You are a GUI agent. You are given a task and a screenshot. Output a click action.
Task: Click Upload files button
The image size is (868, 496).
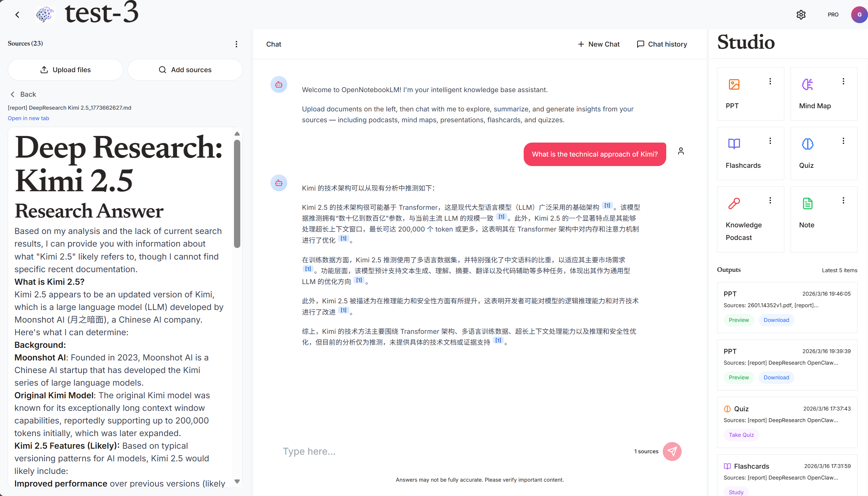66,70
